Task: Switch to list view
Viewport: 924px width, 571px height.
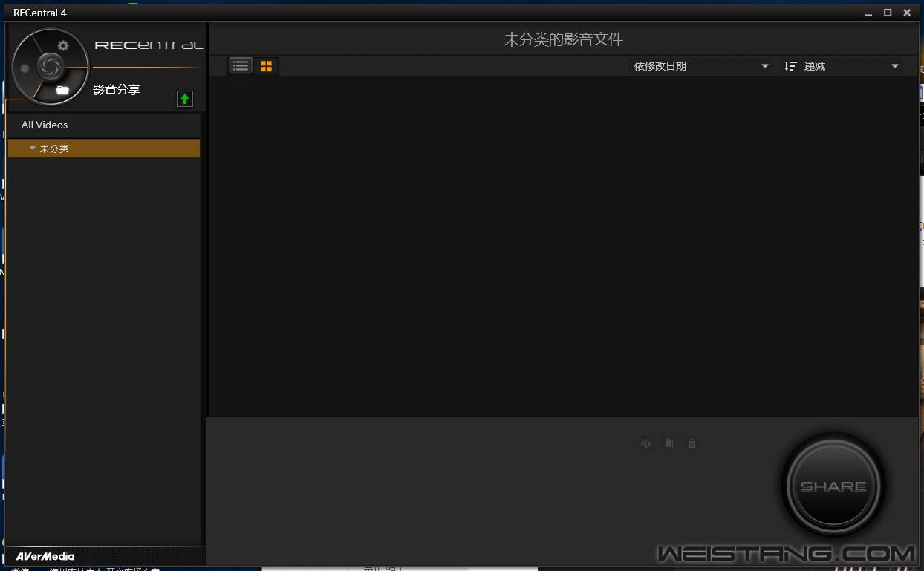Action: (241, 66)
